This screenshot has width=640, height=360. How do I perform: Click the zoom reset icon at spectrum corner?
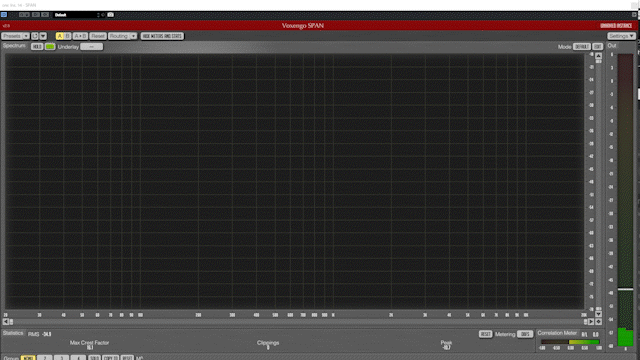[598, 322]
